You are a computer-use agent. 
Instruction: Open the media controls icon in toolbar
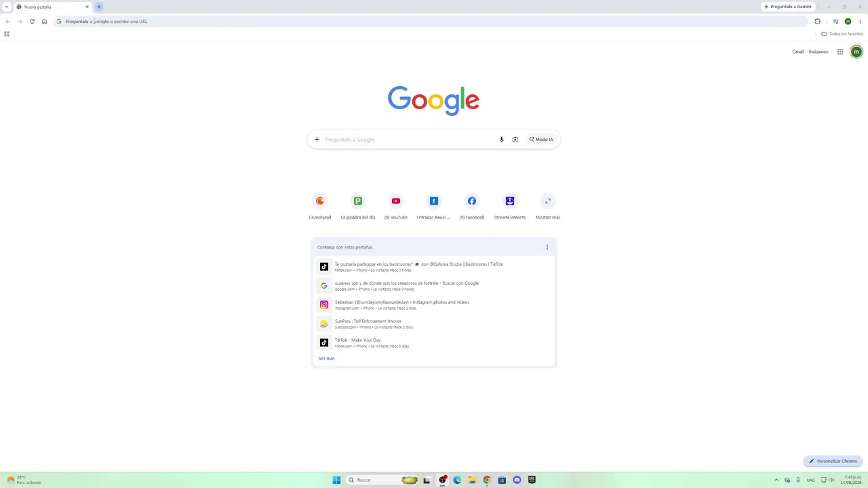[835, 21]
